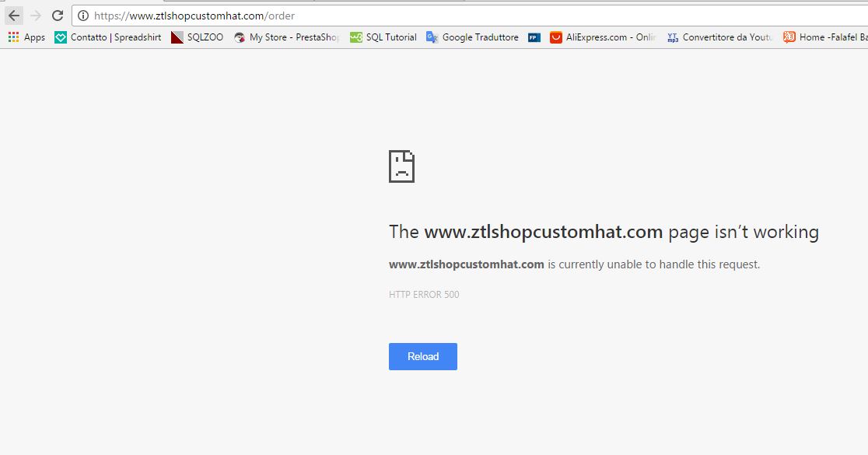
Task: Click the Forward navigation arrow
Action: tap(36, 16)
